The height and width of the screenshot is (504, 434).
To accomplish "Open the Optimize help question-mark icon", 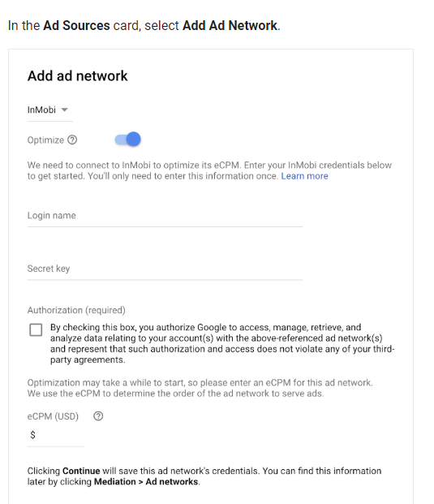I will 72,140.
